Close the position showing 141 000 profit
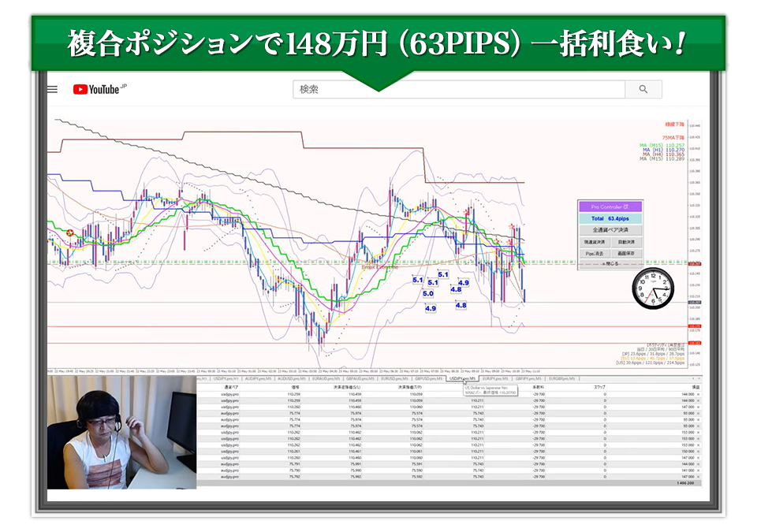Viewport: 757px width, 532px height. (x=699, y=471)
